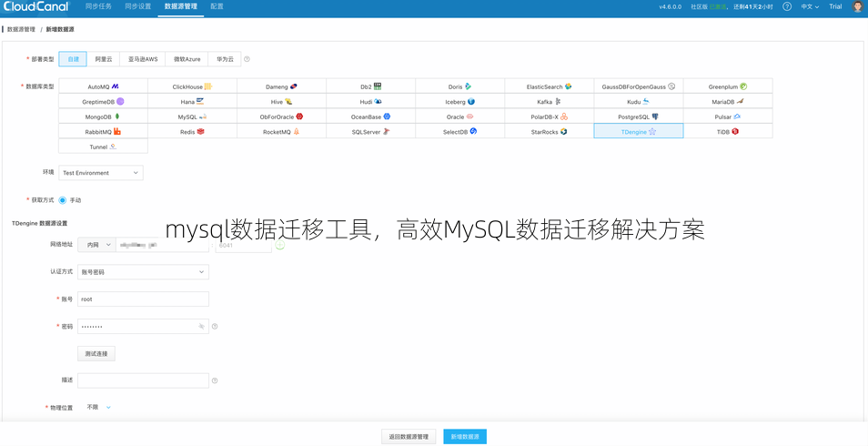The width and height of the screenshot is (868, 446).
Task: Select StarRocks database type
Action: pos(550,131)
